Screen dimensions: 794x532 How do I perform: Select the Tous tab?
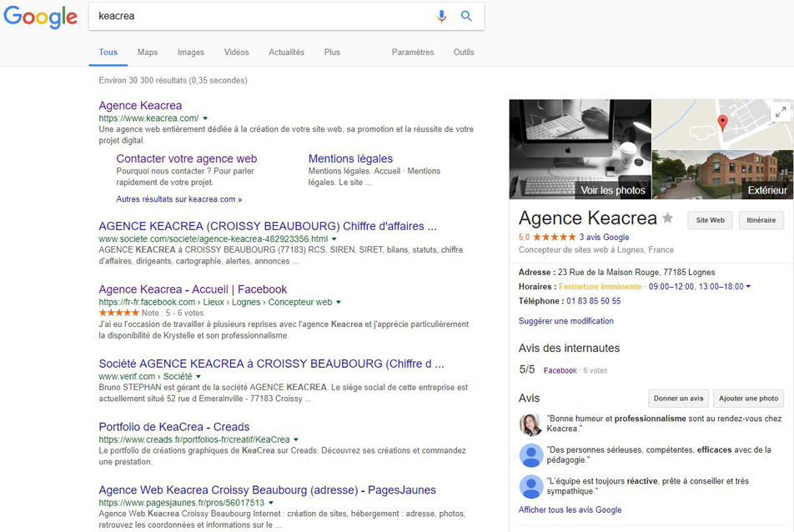click(108, 53)
